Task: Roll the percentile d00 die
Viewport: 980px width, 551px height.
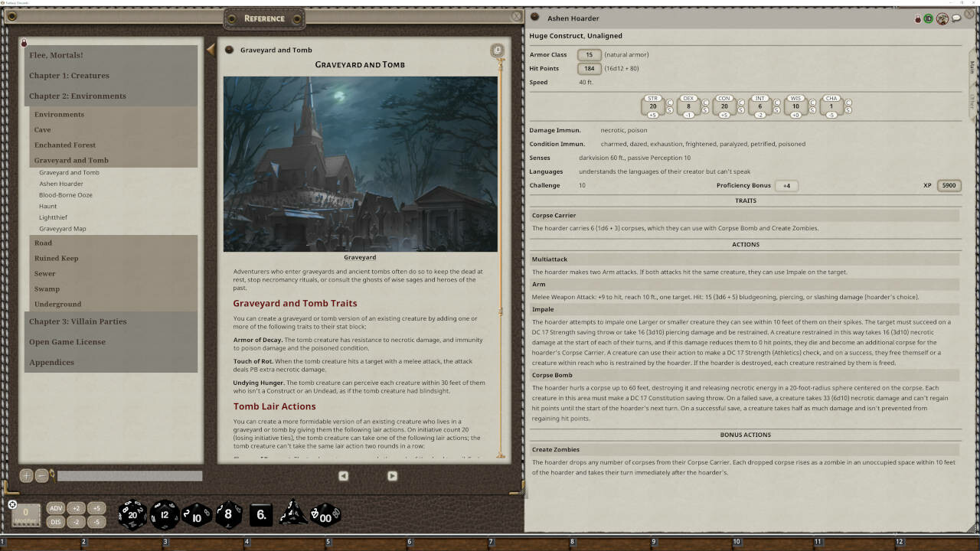Action: point(325,515)
